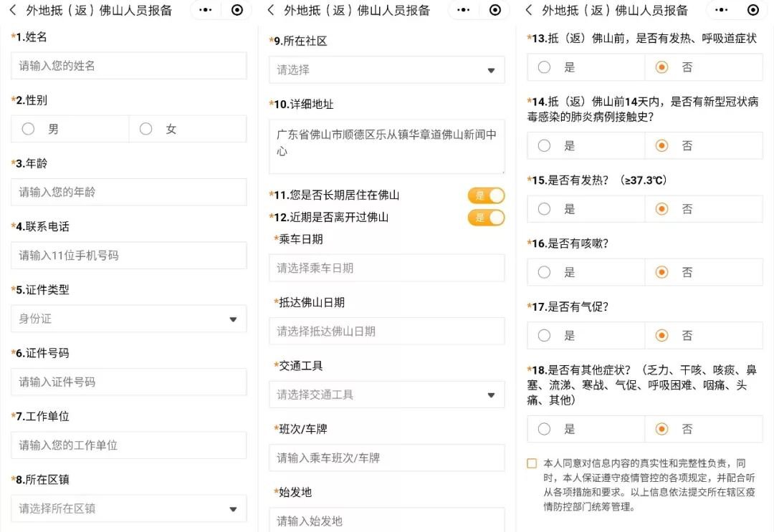Open the 证件类型 身份证 dropdown

pos(129,319)
